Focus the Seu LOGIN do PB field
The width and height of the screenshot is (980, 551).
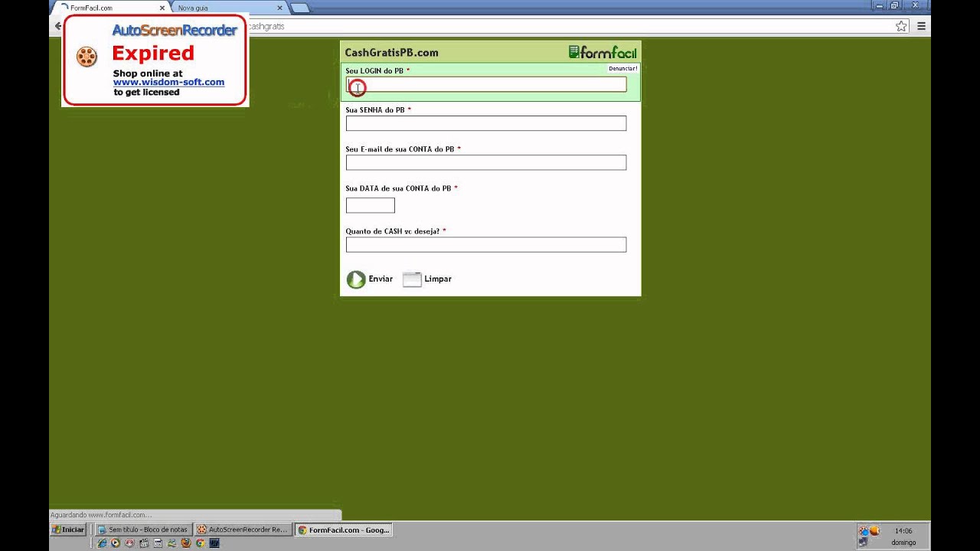pos(486,84)
